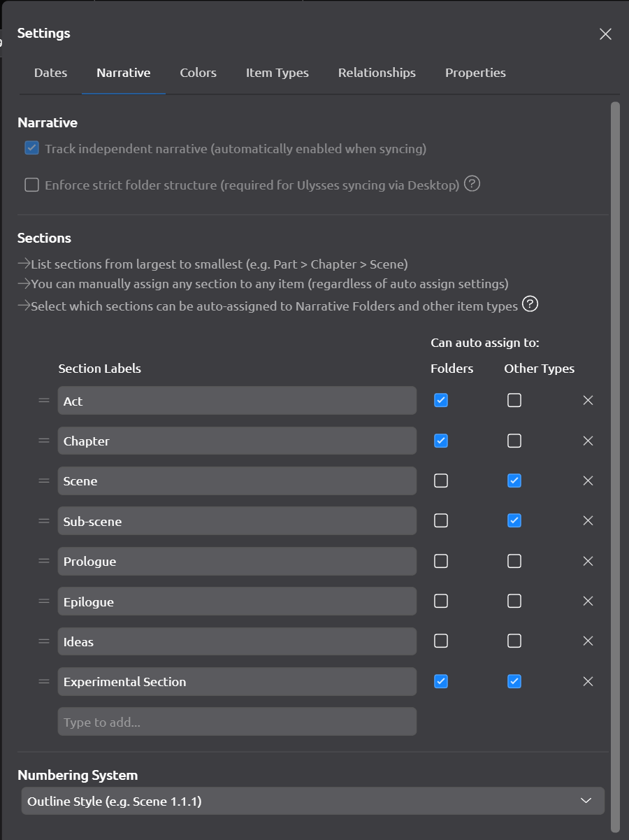Uncheck Folders auto-assign for Act
629x840 pixels.
[441, 401]
